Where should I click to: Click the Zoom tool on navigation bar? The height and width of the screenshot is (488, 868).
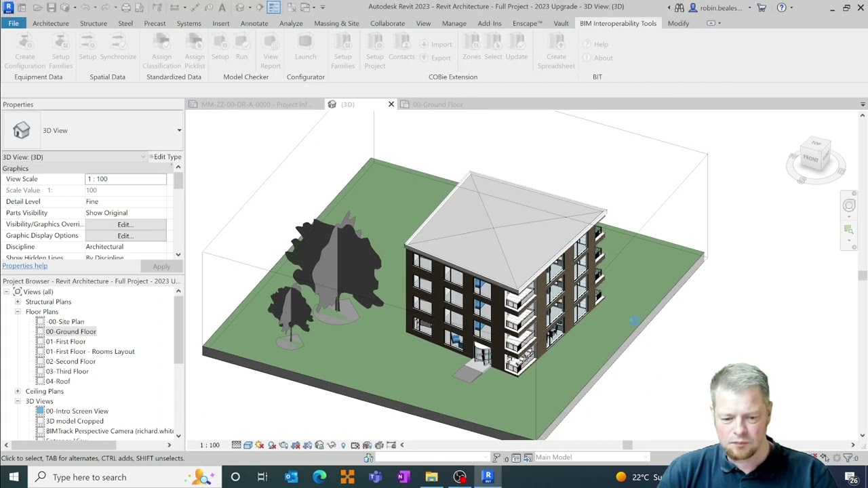849,230
